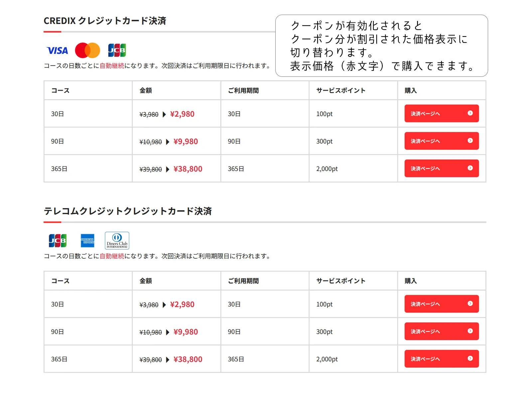Click arrow icon on テレコムクレジット 90日 button
Image resolution: width=532 pixels, height=399 pixels.
point(470,331)
